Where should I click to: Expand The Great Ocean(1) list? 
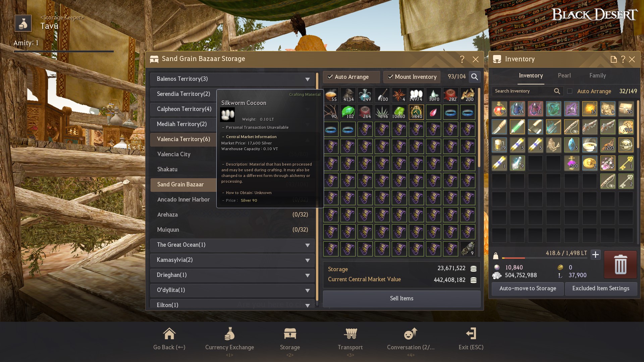(x=232, y=245)
